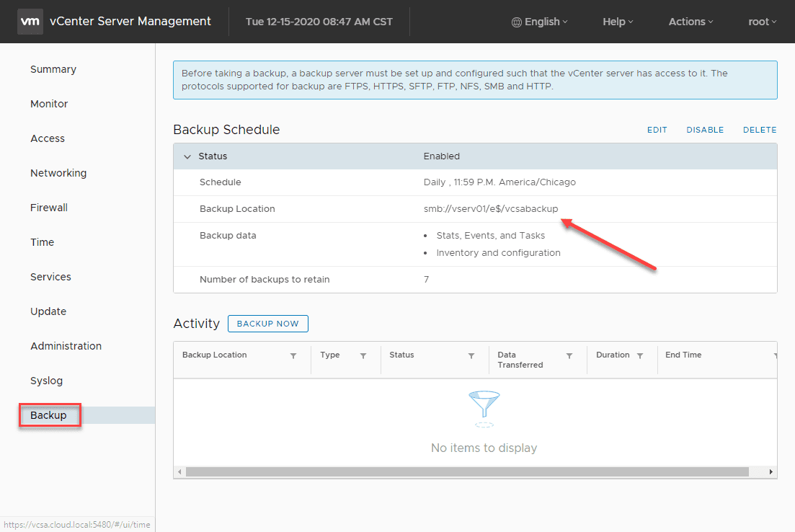The height and width of the screenshot is (532, 795).
Task: Open the Backup Location column filter funnel
Action: [293, 355]
